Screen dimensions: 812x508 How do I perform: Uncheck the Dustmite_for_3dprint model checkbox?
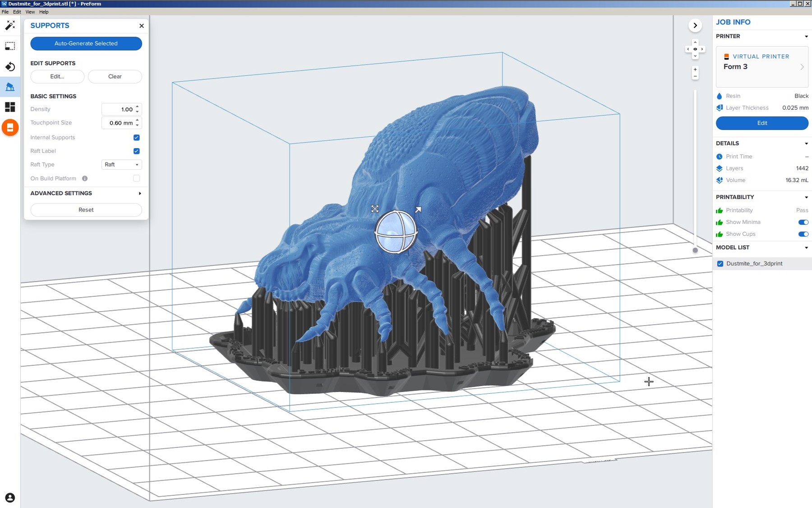coord(720,264)
